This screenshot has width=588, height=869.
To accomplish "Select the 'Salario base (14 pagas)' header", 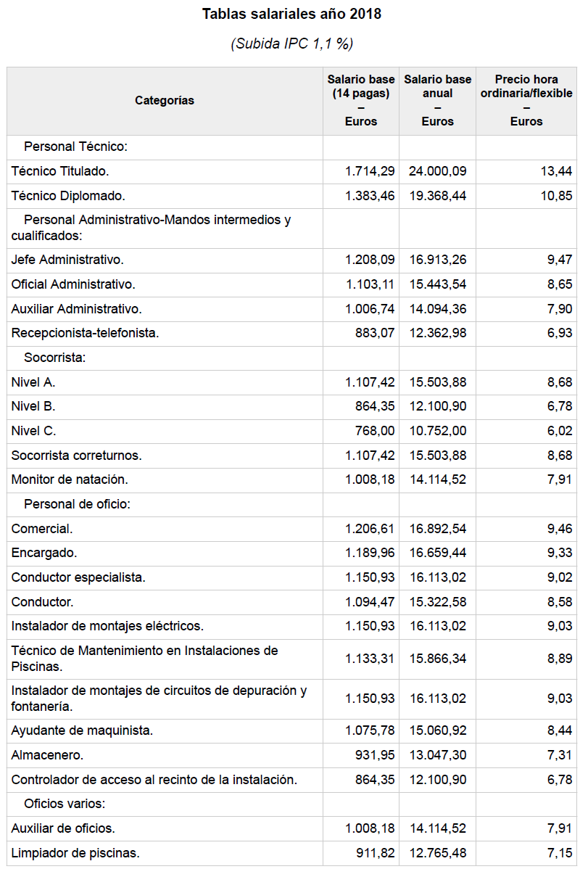I will [x=361, y=100].
